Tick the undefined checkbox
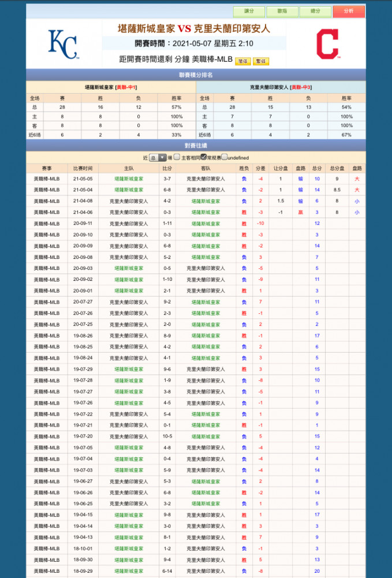 [225, 157]
